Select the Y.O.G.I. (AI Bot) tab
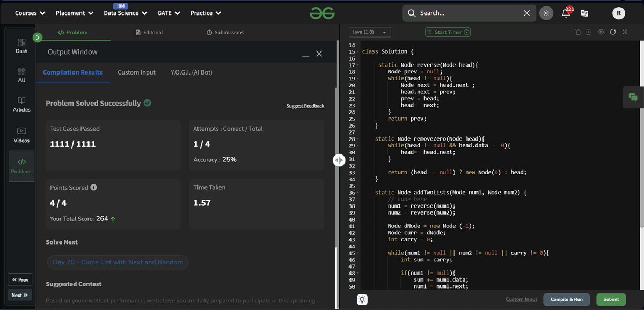The image size is (644, 310). [192, 72]
